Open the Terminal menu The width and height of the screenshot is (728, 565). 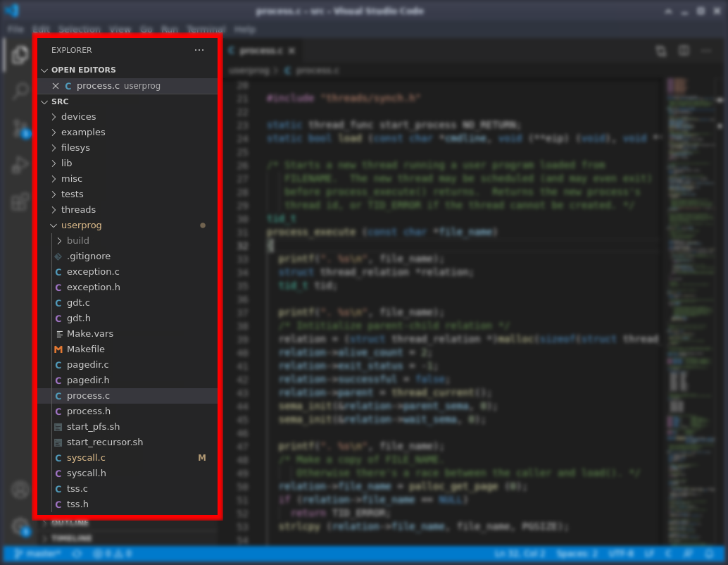coord(206,30)
